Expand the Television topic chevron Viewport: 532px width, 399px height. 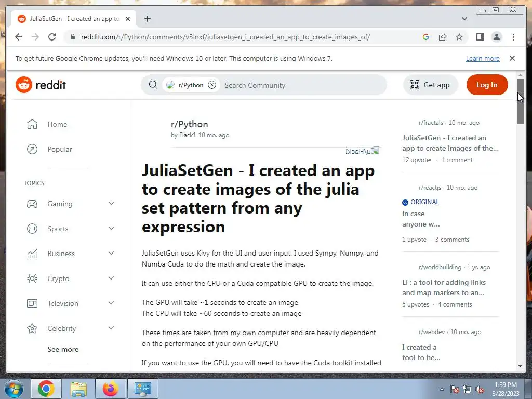[111, 303]
